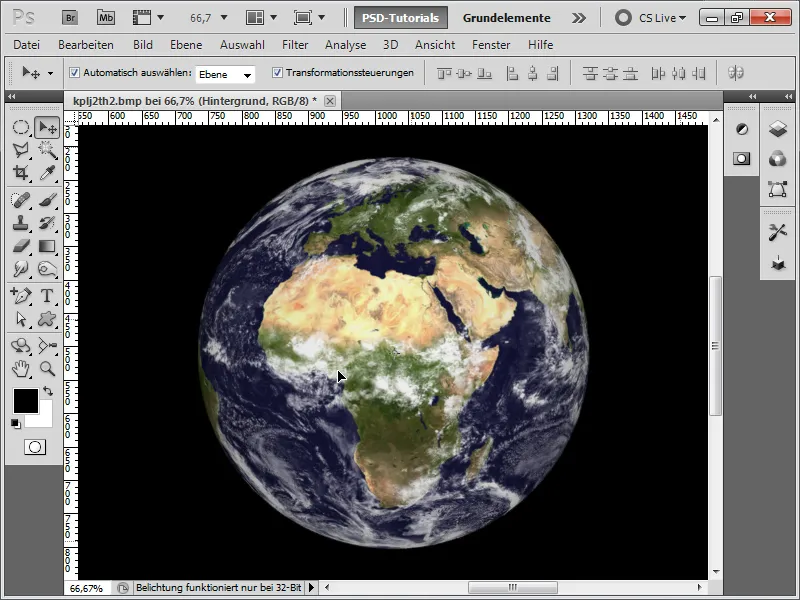Expand the toolbox to two columns
The width and height of the screenshot is (800, 600).
coord(11,96)
